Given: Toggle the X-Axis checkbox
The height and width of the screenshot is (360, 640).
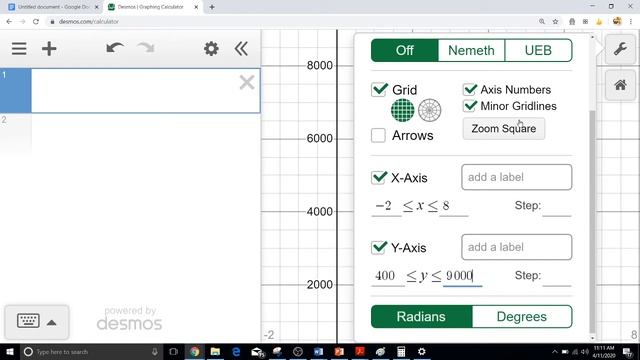Looking at the screenshot, I should point(379,178).
